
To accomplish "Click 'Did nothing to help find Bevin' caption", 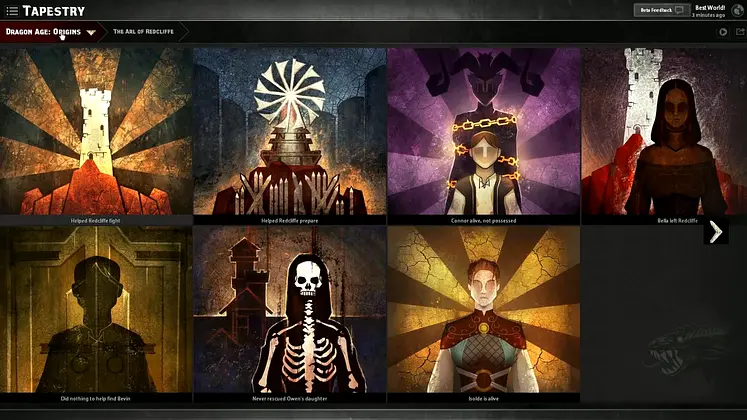I will pos(95,399).
